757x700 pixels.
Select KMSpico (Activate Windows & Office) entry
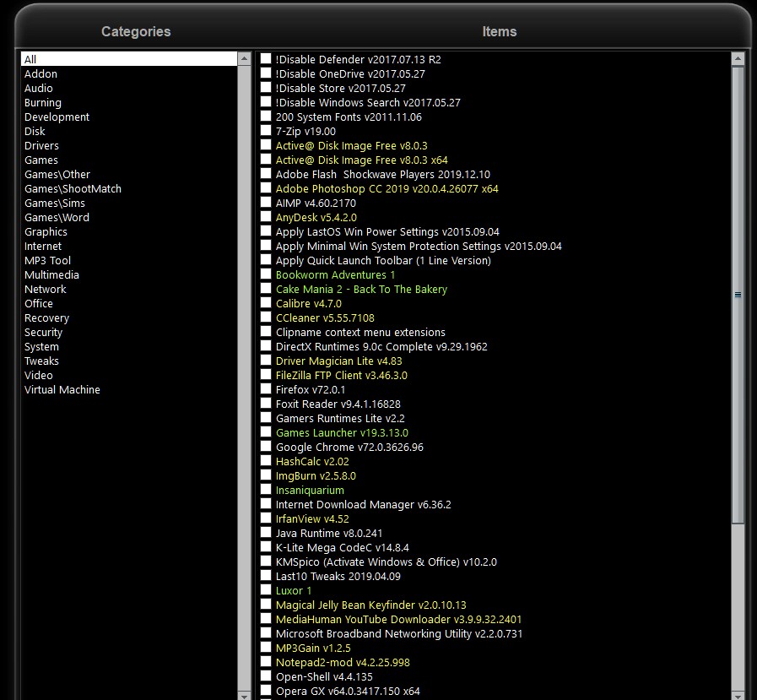point(387,562)
